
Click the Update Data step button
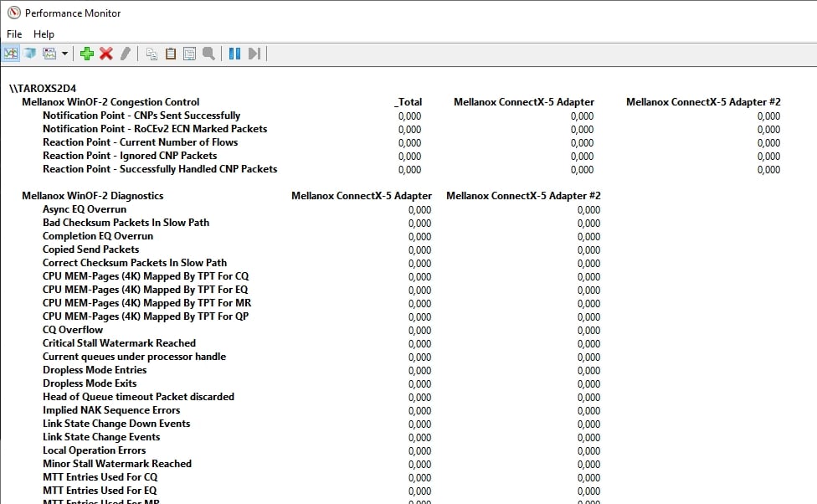(x=254, y=54)
